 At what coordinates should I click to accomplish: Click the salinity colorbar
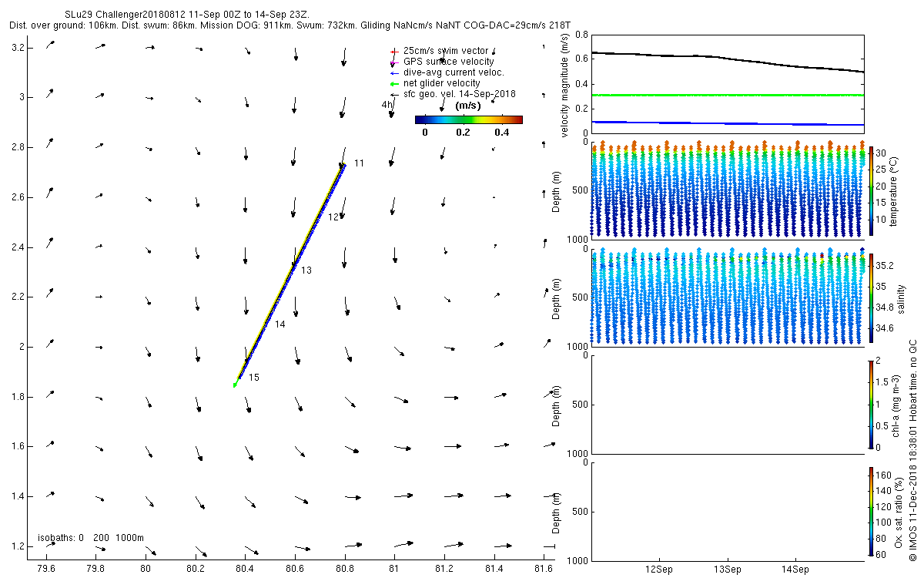872,295
